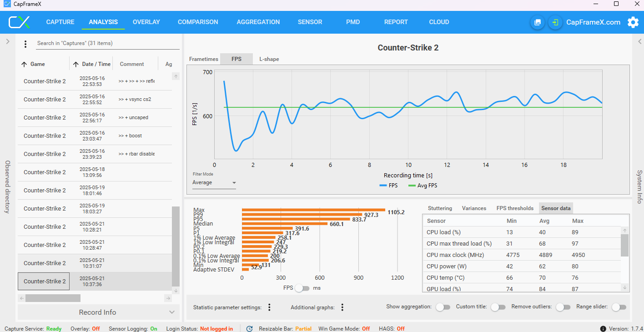The width and height of the screenshot is (644, 332).
Task: Click the Search in Captures field
Action: (x=108, y=43)
